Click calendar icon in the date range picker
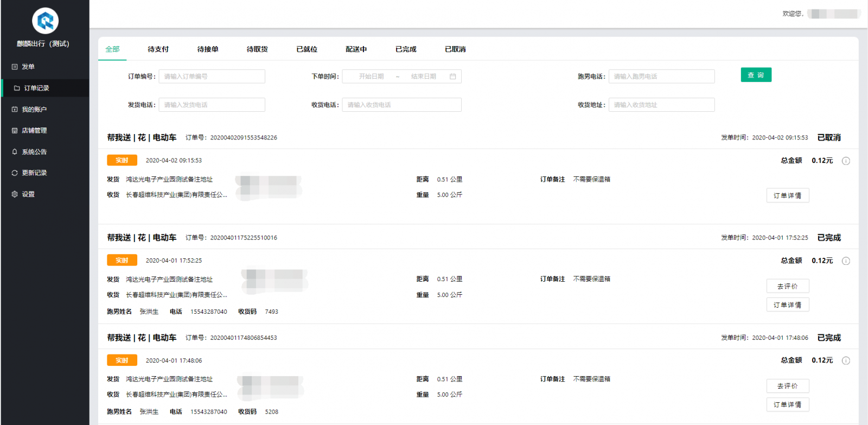 coord(452,77)
